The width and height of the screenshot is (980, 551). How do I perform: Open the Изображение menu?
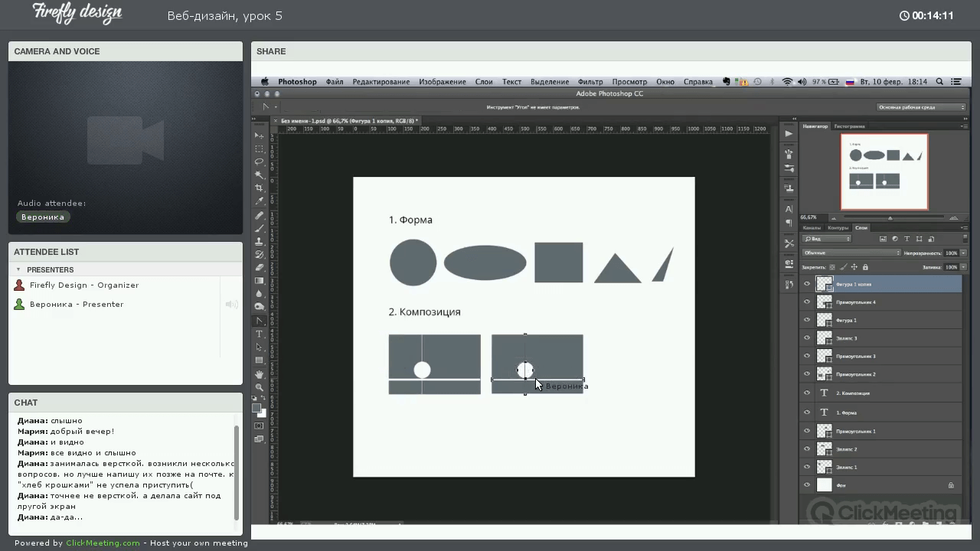(x=443, y=82)
